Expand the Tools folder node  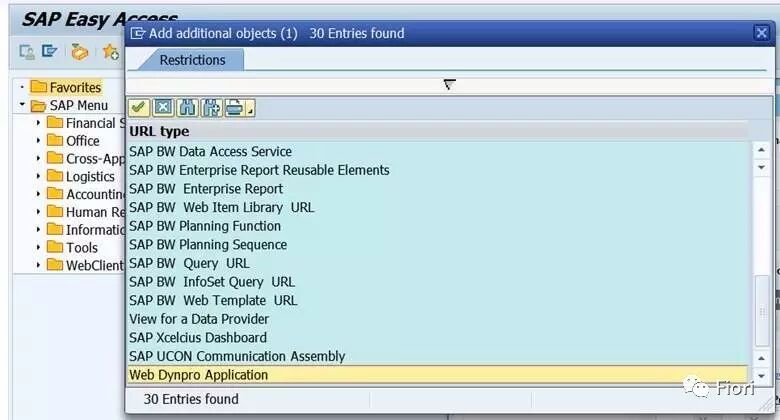point(38,247)
